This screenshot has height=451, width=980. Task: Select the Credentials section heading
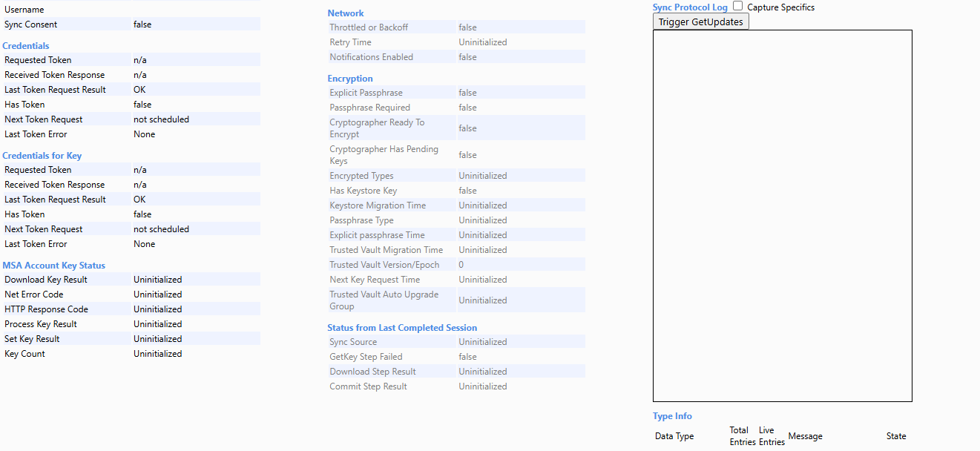(26, 46)
